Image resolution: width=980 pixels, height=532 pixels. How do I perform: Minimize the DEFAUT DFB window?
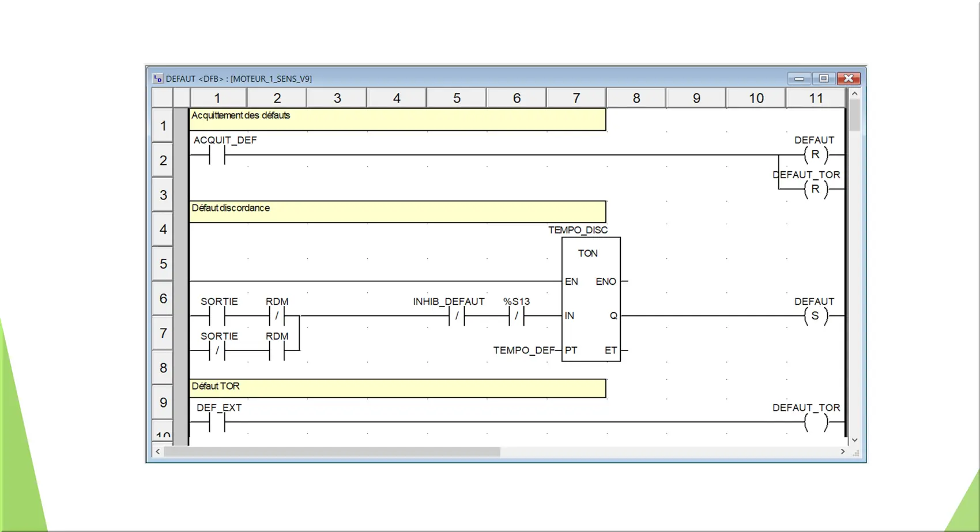point(799,78)
